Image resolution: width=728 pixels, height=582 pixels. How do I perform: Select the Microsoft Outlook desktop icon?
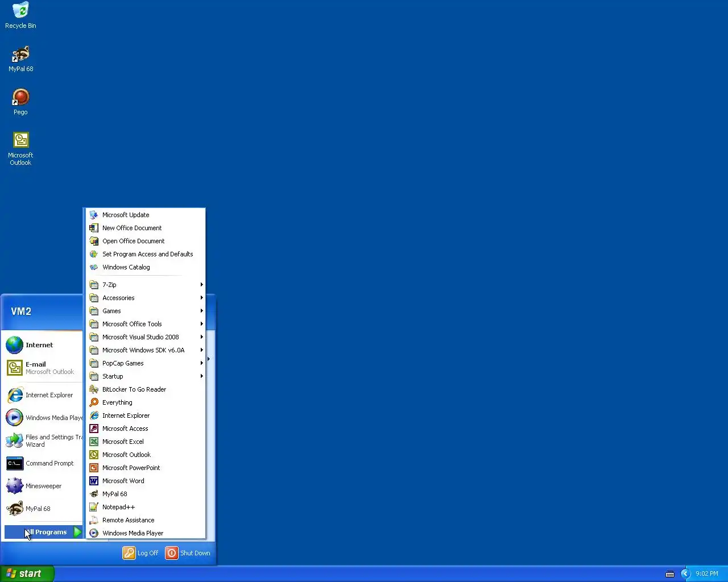(x=20, y=148)
